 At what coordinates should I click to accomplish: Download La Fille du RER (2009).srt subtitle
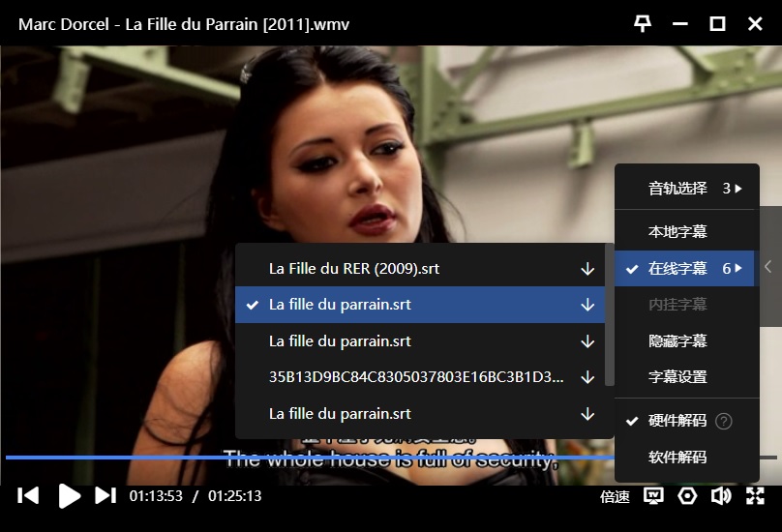coord(586,269)
